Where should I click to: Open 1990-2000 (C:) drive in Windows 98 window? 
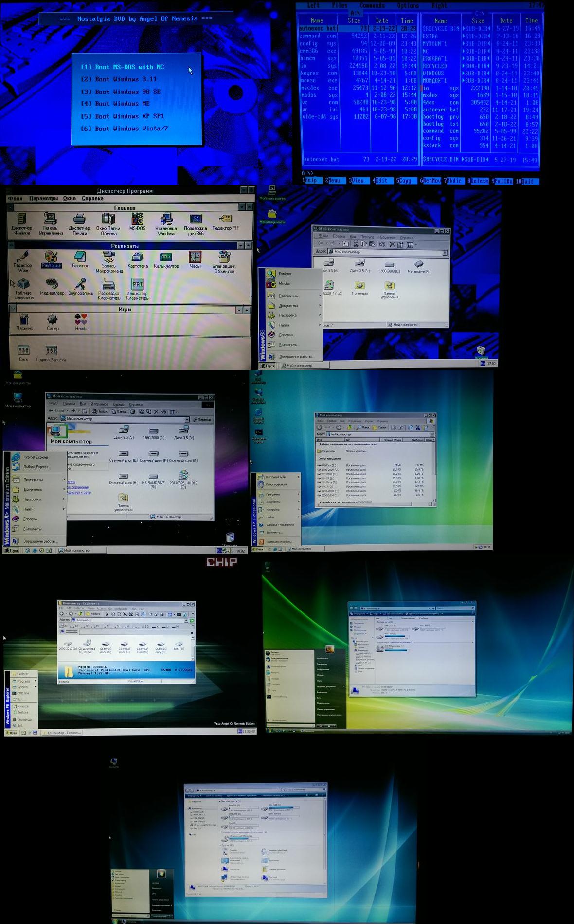389,267
